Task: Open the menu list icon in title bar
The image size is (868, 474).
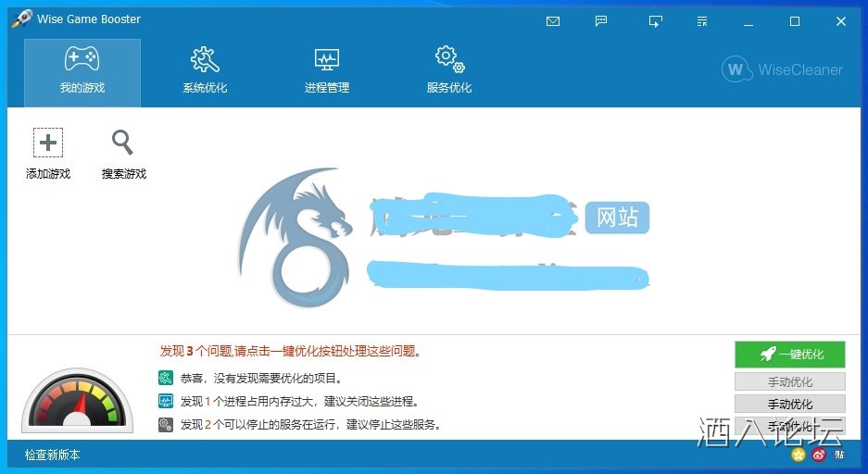Action: coord(702,21)
